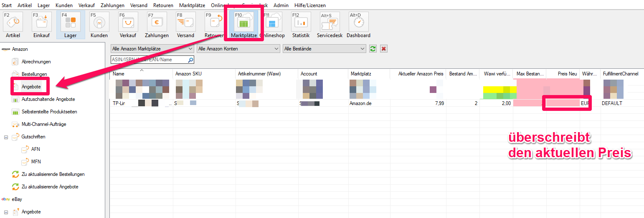Open the Admin menu

click(x=281, y=5)
